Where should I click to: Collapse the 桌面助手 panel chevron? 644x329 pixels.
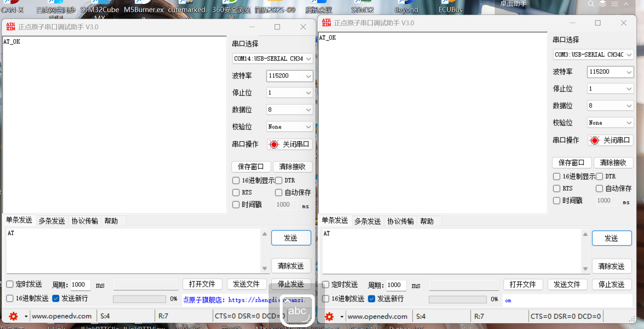(x=626, y=4)
